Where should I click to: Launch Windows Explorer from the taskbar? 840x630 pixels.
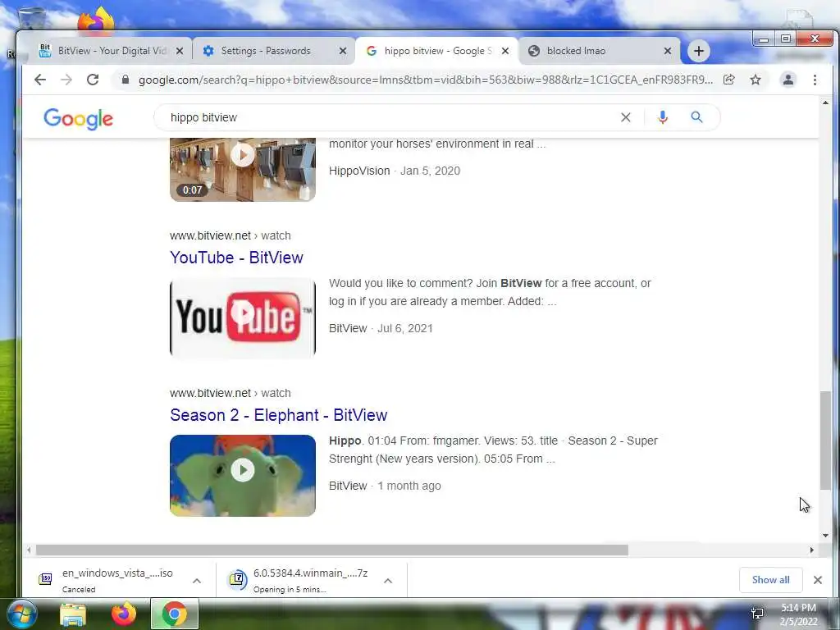pos(73,614)
